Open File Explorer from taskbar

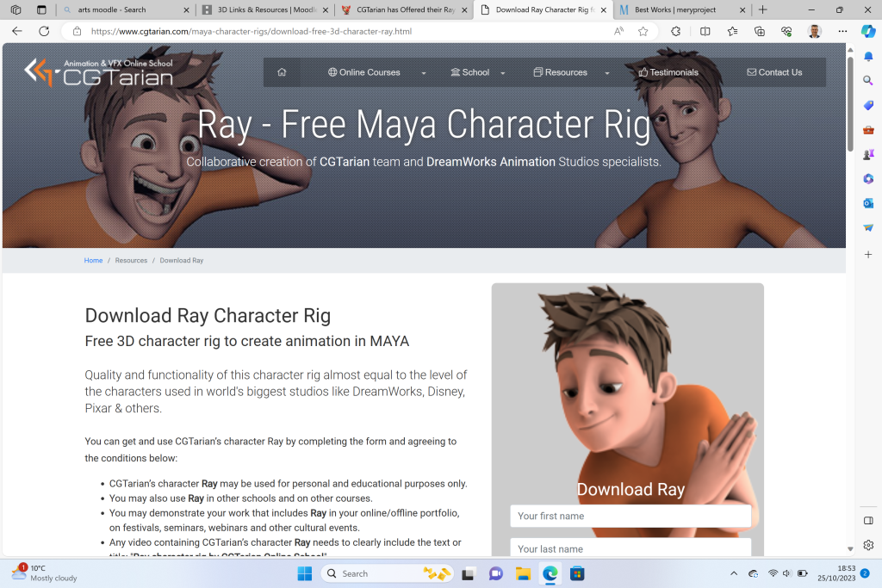[523, 573]
